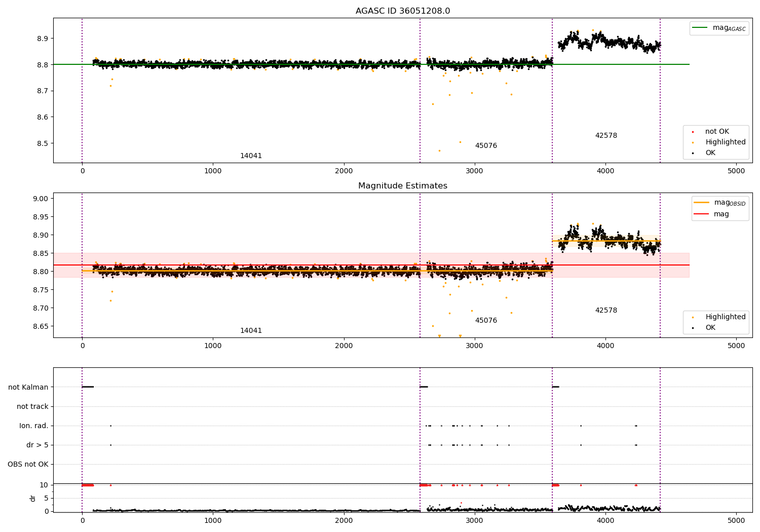The image size is (760, 532).
Task: Click x-axis tick 2000 in Magnitude Estimates plot
Action: pyautogui.click(x=344, y=346)
